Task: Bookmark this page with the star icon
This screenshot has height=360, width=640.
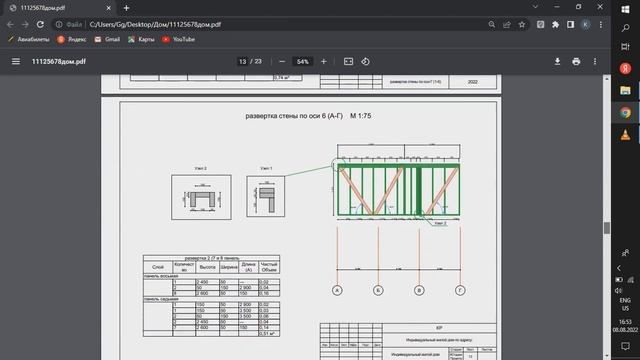Action: click(x=522, y=24)
